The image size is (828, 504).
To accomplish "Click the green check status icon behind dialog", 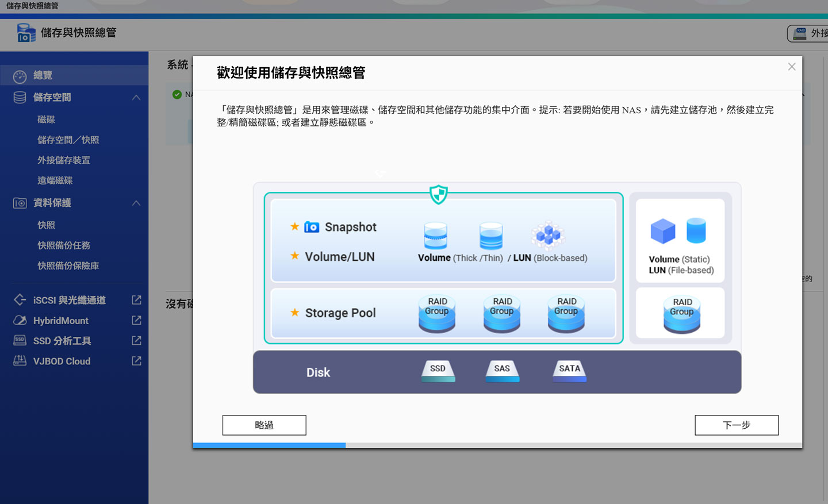I will (x=177, y=94).
